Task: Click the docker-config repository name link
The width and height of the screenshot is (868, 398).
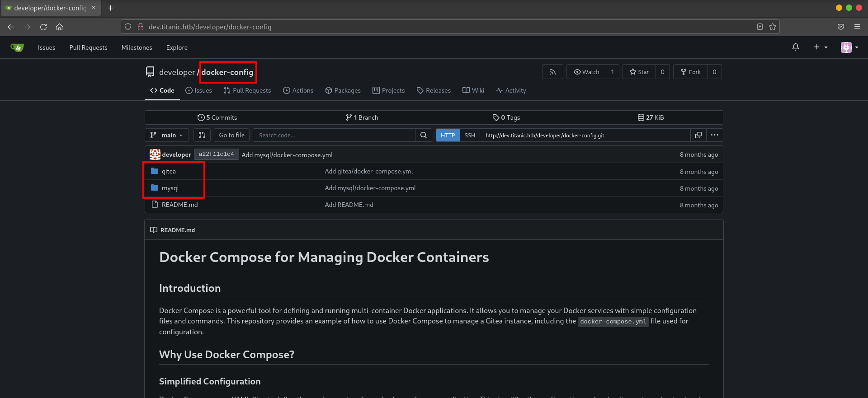Action: (227, 72)
